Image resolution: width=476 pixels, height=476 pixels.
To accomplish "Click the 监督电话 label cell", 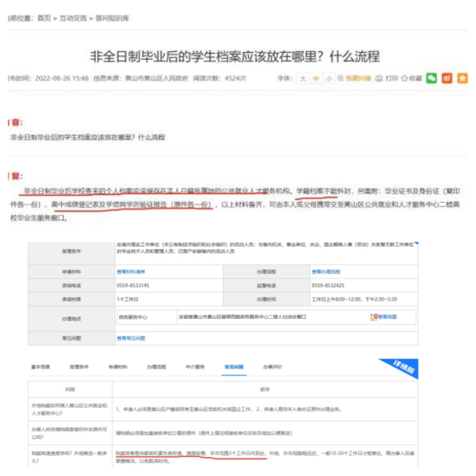I will pyautogui.click(x=267, y=286).
